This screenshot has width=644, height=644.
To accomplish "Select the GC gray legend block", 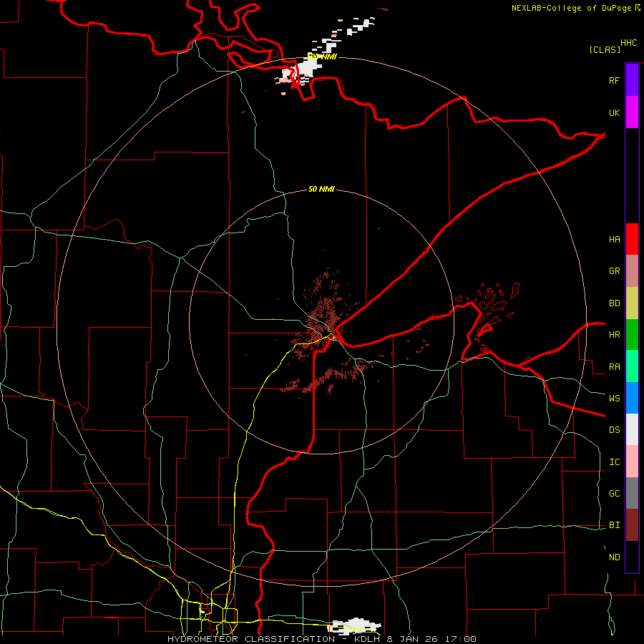I will (x=632, y=493).
